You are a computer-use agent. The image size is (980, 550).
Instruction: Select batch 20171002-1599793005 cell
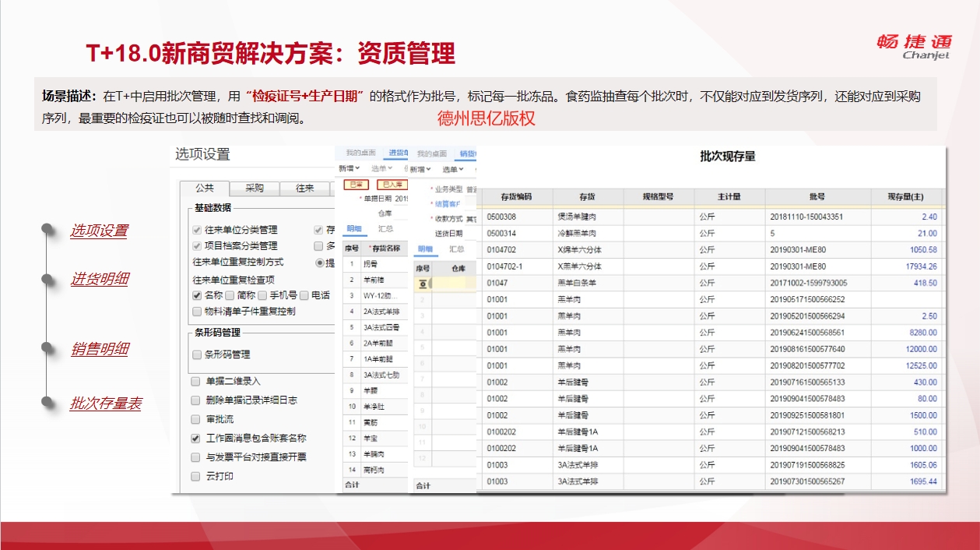(817, 283)
